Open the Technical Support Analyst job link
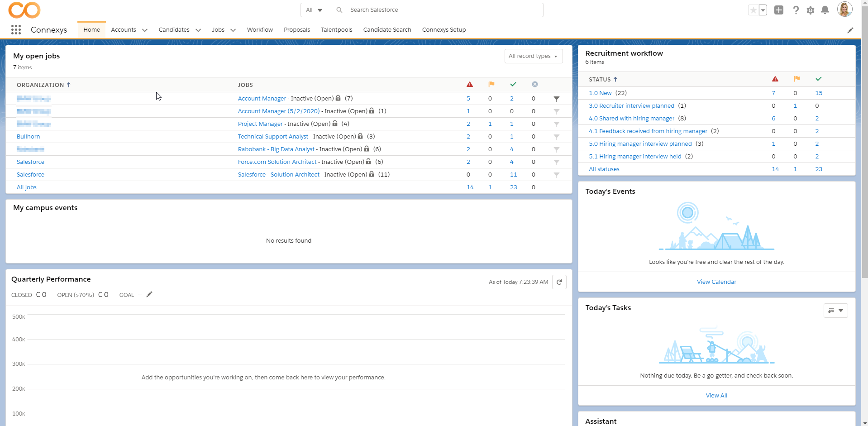Image resolution: width=868 pixels, height=426 pixels. click(273, 137)
